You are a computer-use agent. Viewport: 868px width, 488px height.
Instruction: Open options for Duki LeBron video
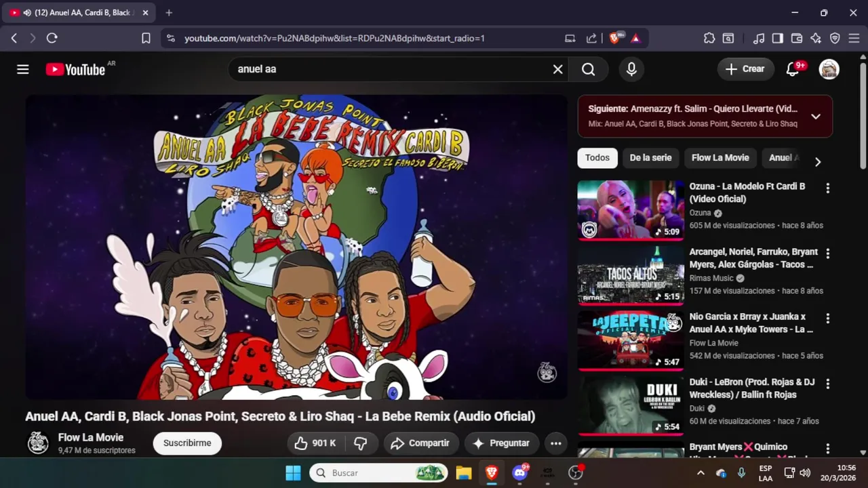(827, 384)
